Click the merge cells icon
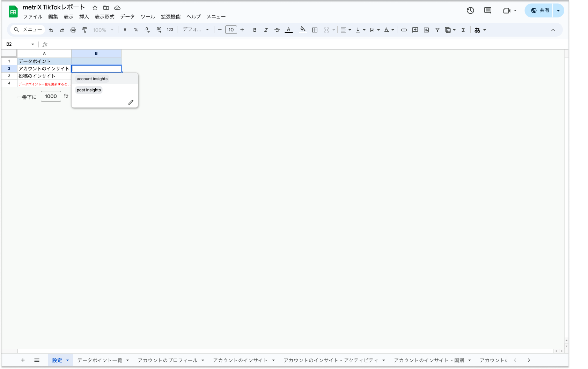 [326, 30]
